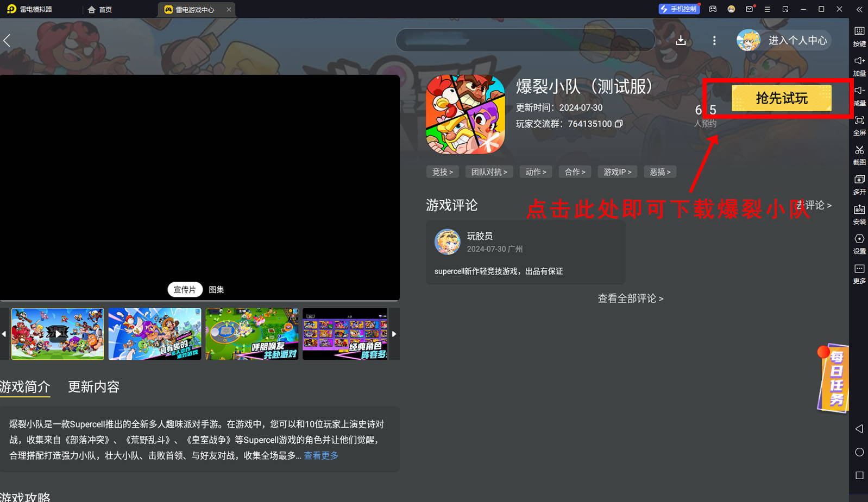This screenshot has height=502, width=868.
Task: Click the 更新时间：2024-07-30 text
Action: click(x=559, y=107)
